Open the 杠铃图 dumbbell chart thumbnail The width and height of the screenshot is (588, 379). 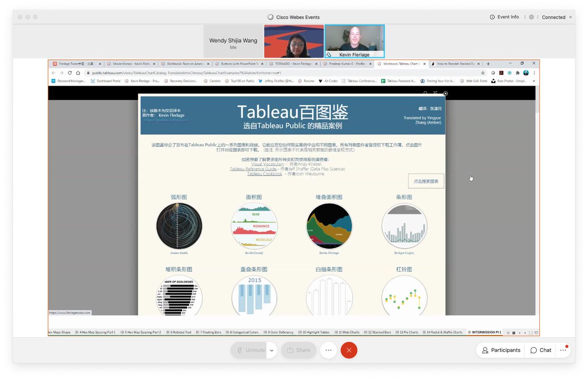[x=404, y=295]
